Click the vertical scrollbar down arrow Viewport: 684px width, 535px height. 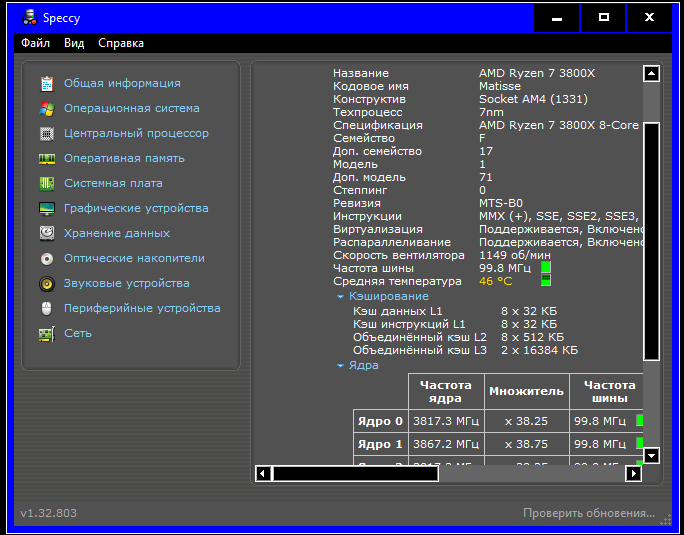(652, 455)
